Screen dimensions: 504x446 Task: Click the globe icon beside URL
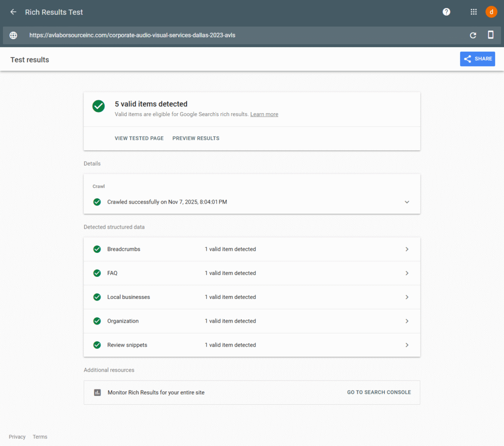(x=13, y=35)
